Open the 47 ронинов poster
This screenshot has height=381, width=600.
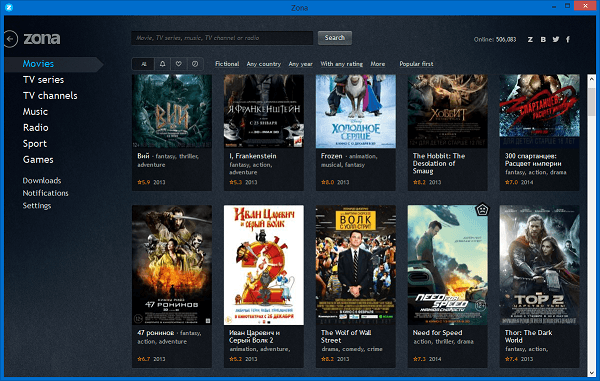[x=172, y=265]
